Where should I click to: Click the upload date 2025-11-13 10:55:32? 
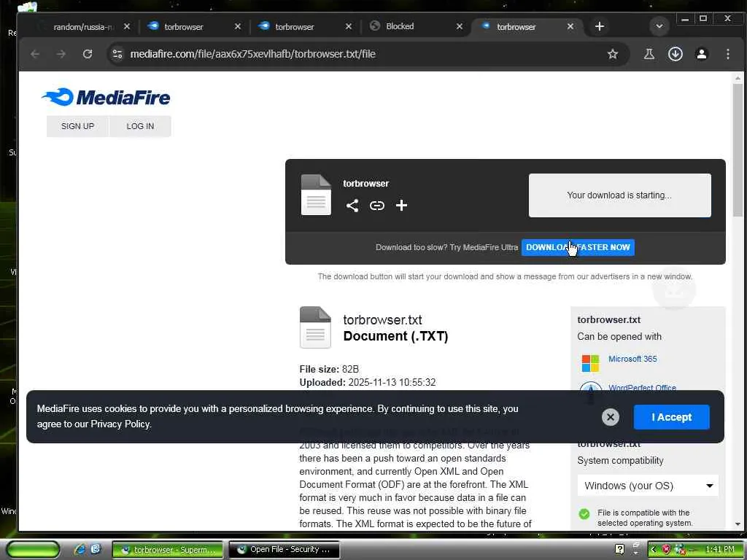[x=392, y=382]
